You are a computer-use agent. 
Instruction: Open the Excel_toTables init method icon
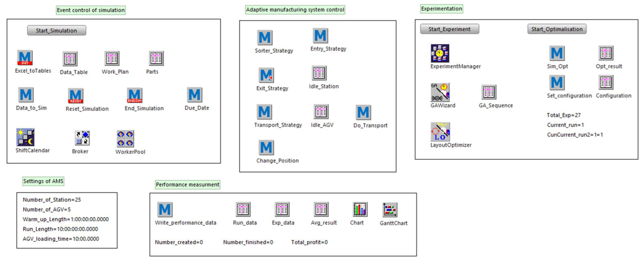[x=25, y=57]
